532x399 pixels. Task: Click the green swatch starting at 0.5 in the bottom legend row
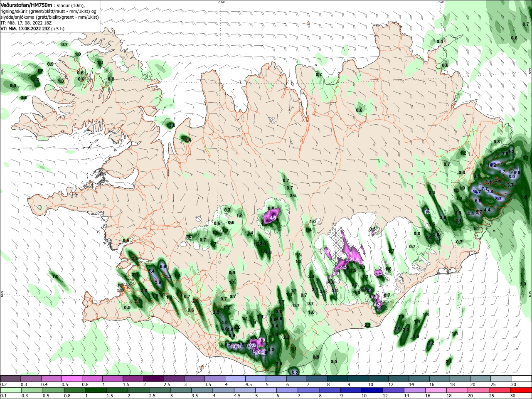tap(53, 390)
